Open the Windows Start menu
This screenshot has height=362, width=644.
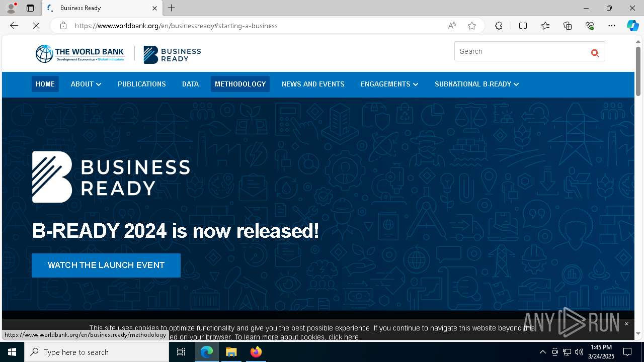click(x=12, y=352)
